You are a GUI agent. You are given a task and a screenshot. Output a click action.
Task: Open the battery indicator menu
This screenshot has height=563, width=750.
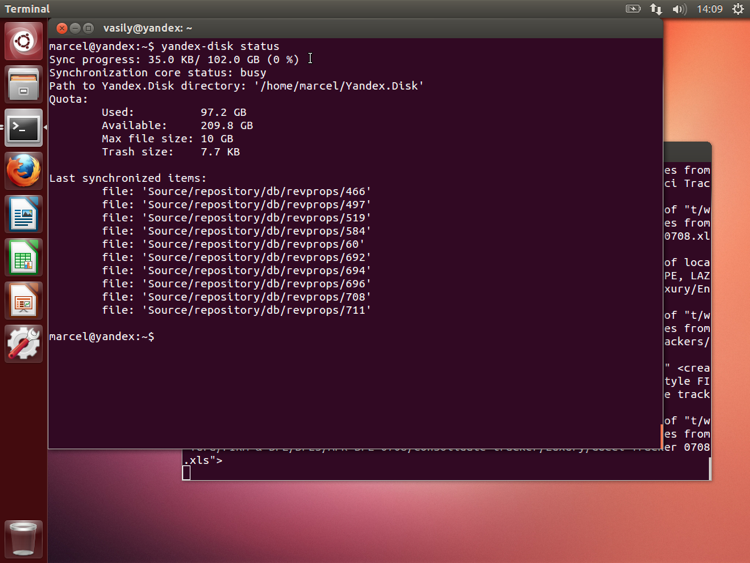pyautogui.click(x=633, y=9)
